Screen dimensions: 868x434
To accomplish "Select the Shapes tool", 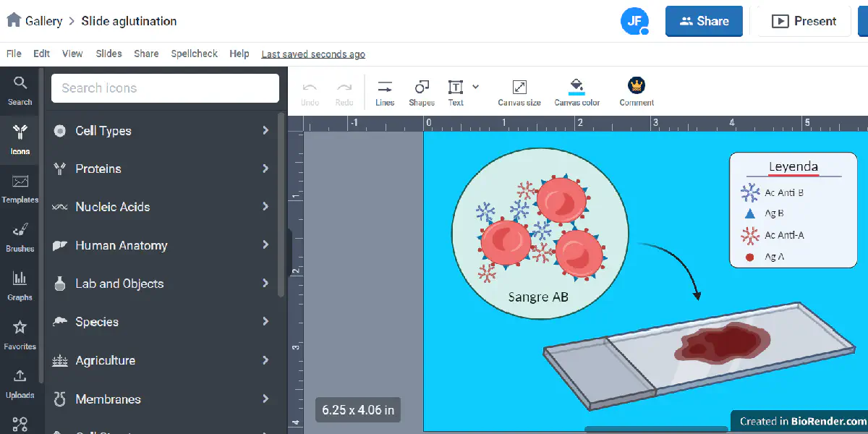I will pyautogui.click(x=421, y=93).
